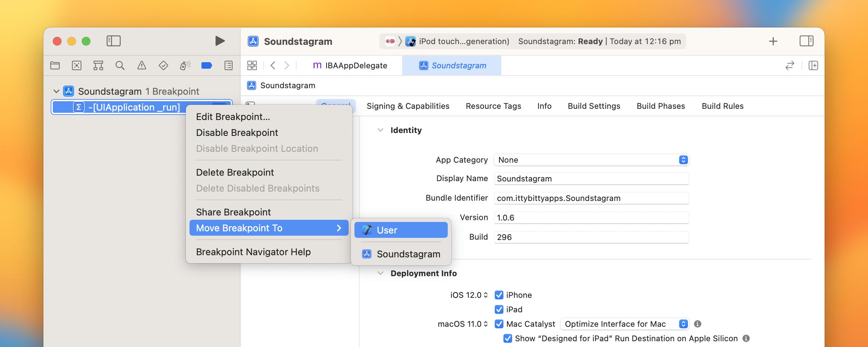The image size is (868, 347).
Task: Collapse the Identity section
Action: [x=380, y=130]
